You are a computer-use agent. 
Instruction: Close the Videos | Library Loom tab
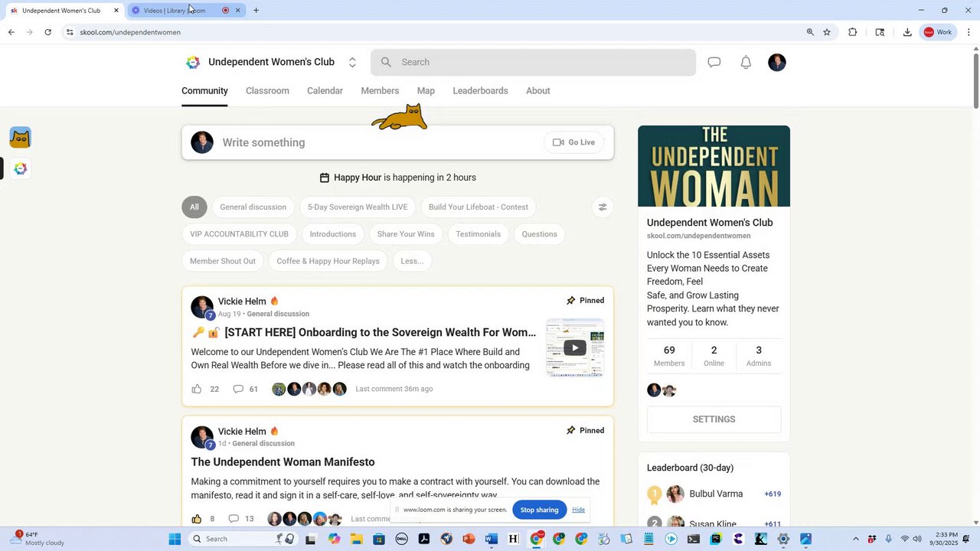(x=238, y=11)
